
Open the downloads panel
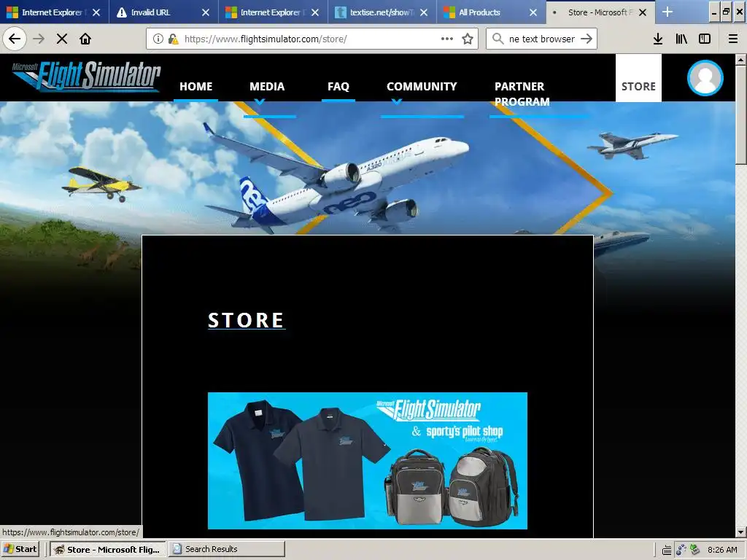pyautogui.click(x=658, y=39)
